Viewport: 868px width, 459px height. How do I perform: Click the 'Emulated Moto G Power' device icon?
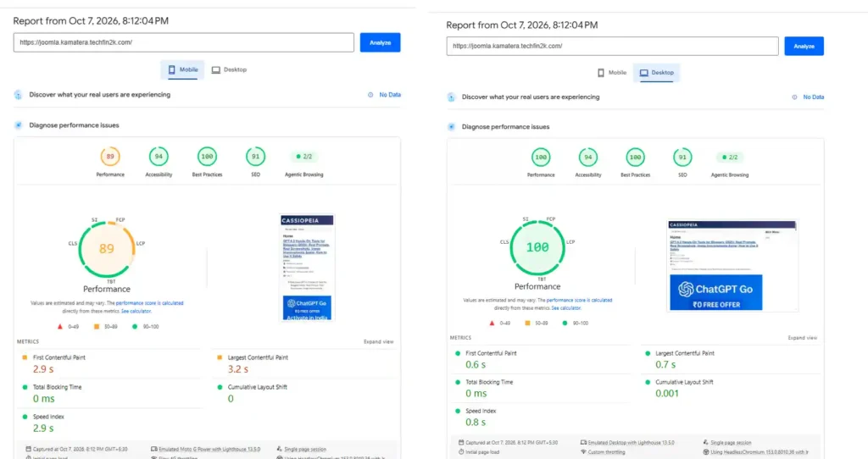pyautogui.click(x=154, y=449)
